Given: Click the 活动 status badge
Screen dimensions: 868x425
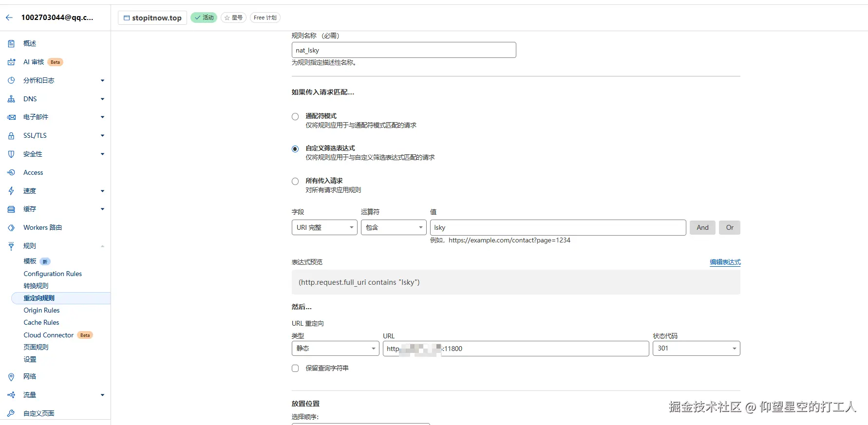Looking at the screenshot, I should click(204, 18).
